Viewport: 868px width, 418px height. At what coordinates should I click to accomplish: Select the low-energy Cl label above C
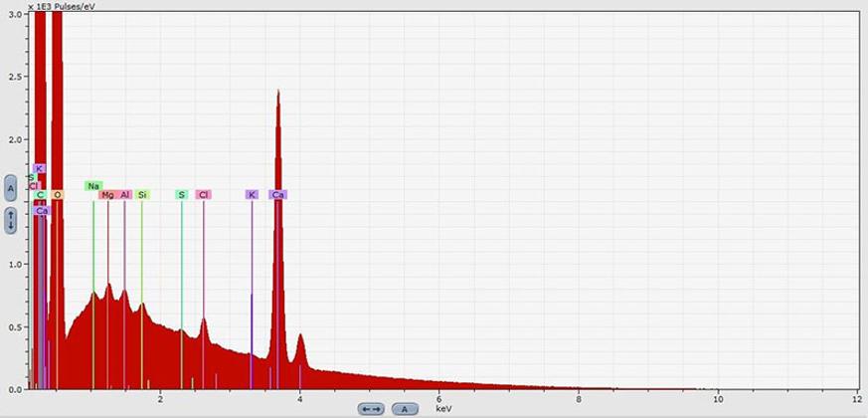(35, 186)
